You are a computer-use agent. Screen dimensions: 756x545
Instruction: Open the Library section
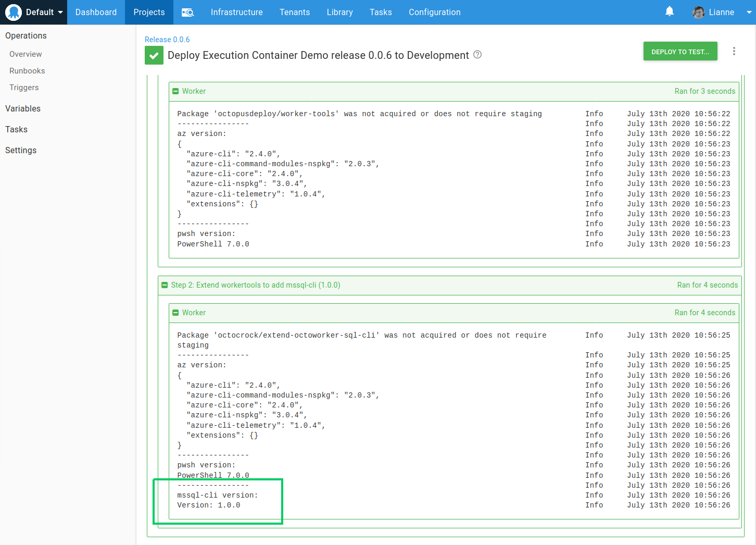[339, 13]
